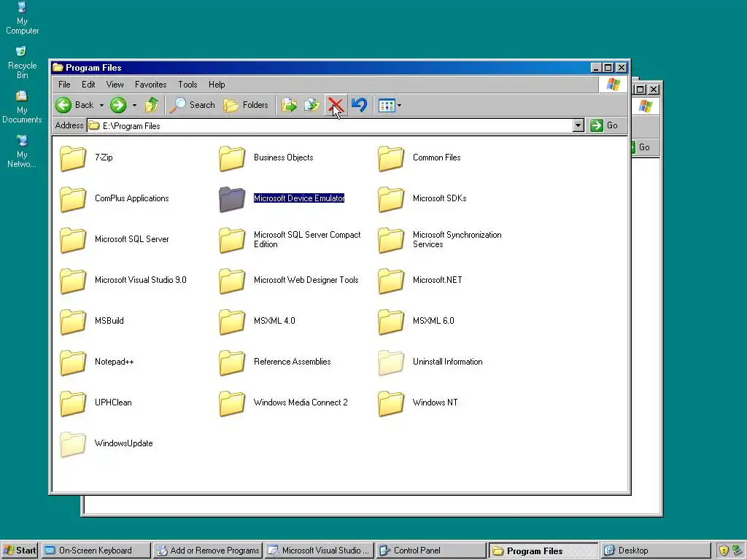The height and width of the screenshot is (560, 747).
Task: Select the Microsoft SQL Server folder icon
Action: [x=73, y=240]
